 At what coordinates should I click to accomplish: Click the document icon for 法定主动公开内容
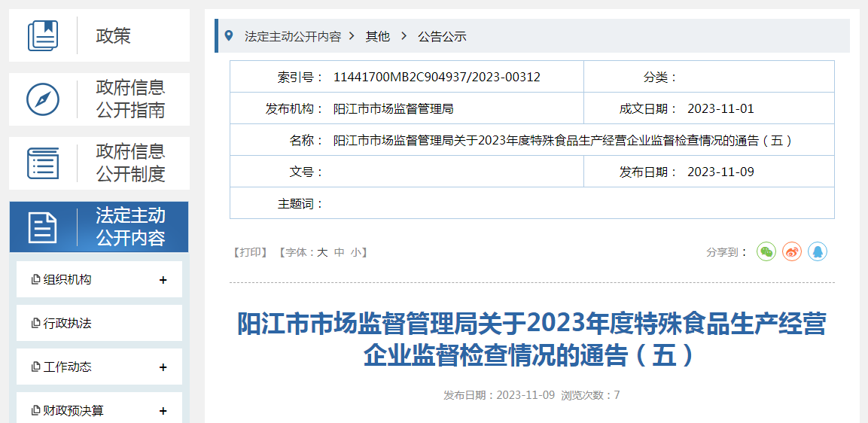coord(43,227)
